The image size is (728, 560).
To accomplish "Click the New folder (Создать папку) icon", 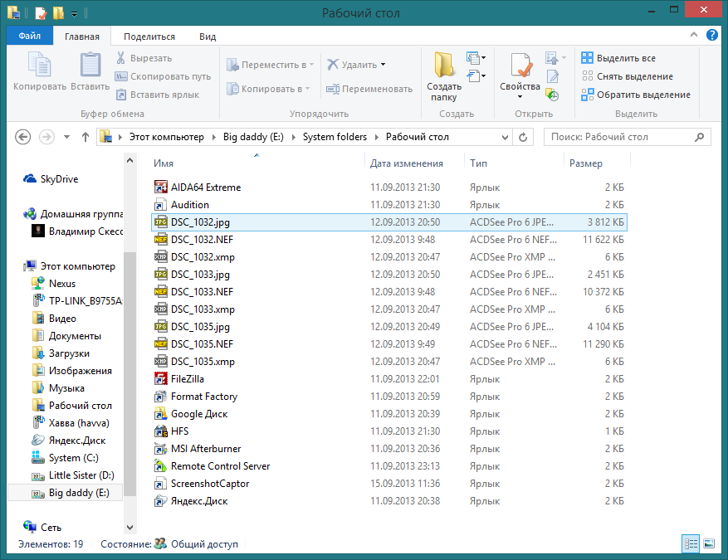I will 444,65.
